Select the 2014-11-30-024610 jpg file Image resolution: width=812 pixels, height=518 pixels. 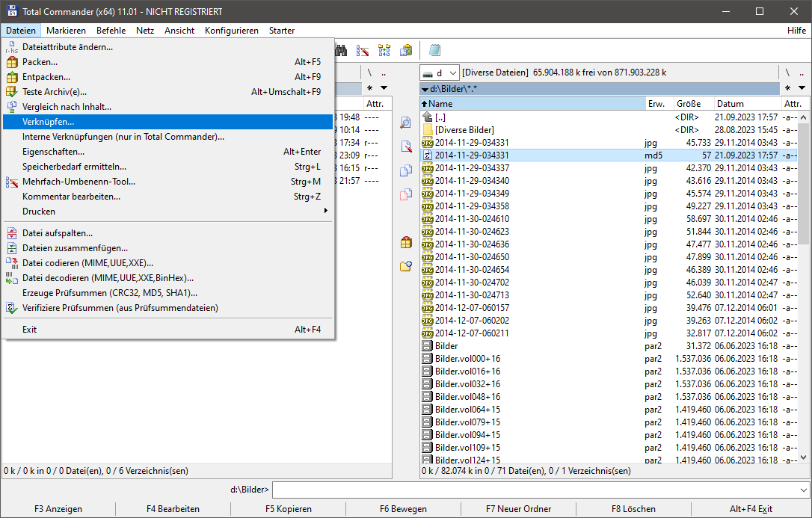pos(609,219)
